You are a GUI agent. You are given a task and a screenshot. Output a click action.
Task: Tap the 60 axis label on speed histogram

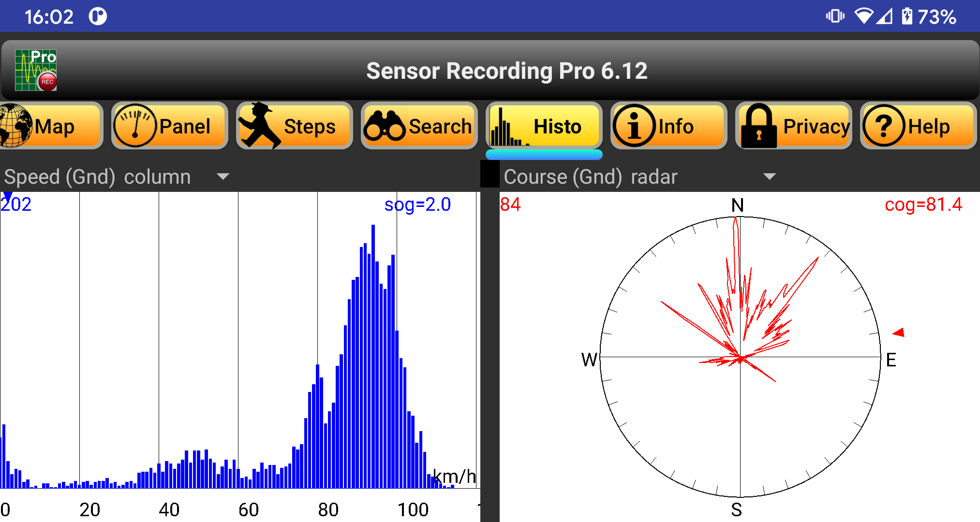coord(249,510)
